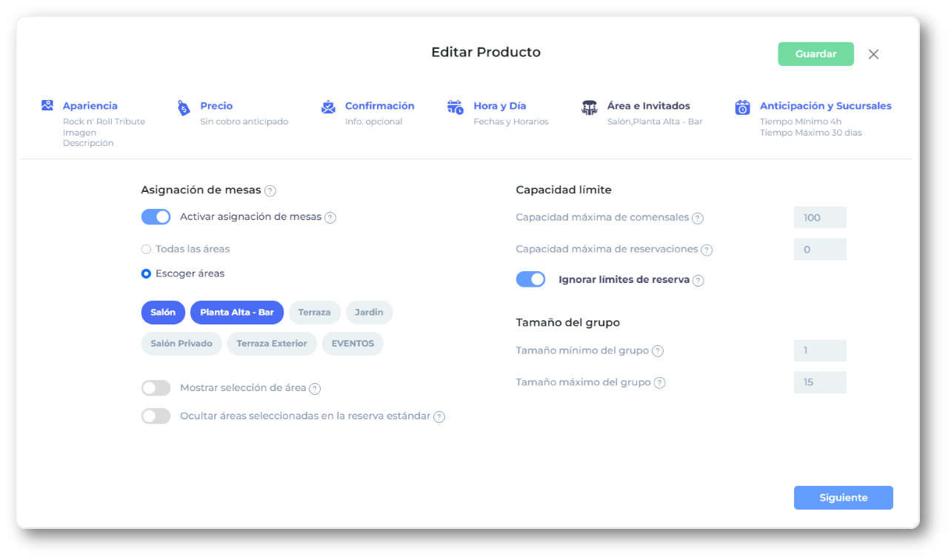The image size is (951, 560).
Task: Turn off Ignorar límites de reserva toggle
Action: (x=531, y=279)
